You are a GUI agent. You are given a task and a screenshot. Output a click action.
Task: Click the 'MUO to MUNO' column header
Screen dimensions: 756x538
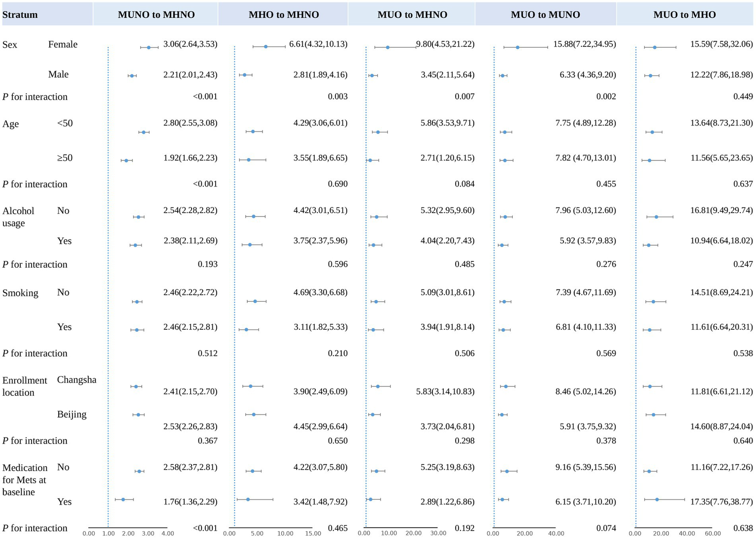545,15
